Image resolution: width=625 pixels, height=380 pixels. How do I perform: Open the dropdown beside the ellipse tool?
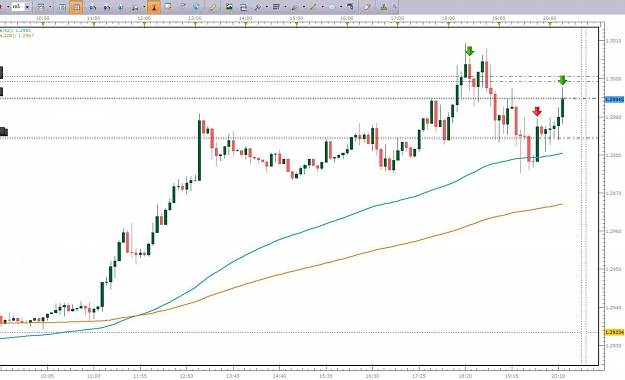pos(341,7)
